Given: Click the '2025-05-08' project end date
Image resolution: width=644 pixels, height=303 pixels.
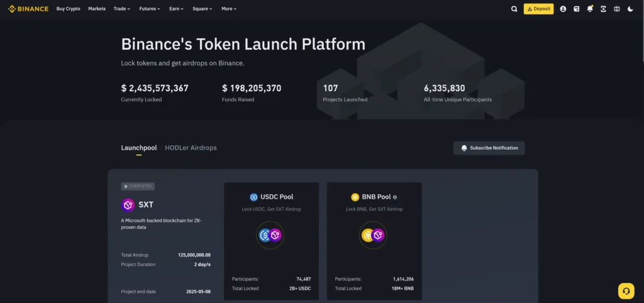Looking at the screenshot, I should pyautogui.click(x=198, y=292).
